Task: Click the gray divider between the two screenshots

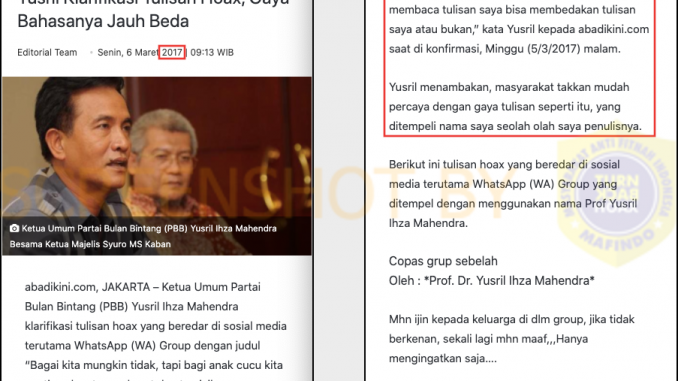Action: point(339,190)
